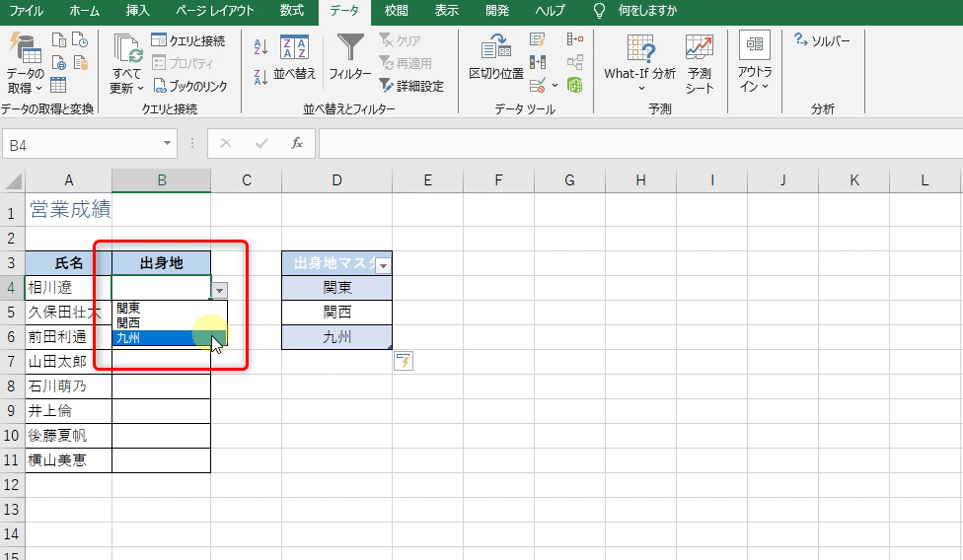The width and height of the screenshot is (963, 560).
Task: Open the 数式 ribbon tab
Action: pyautogui.click(x=291, y=11)
